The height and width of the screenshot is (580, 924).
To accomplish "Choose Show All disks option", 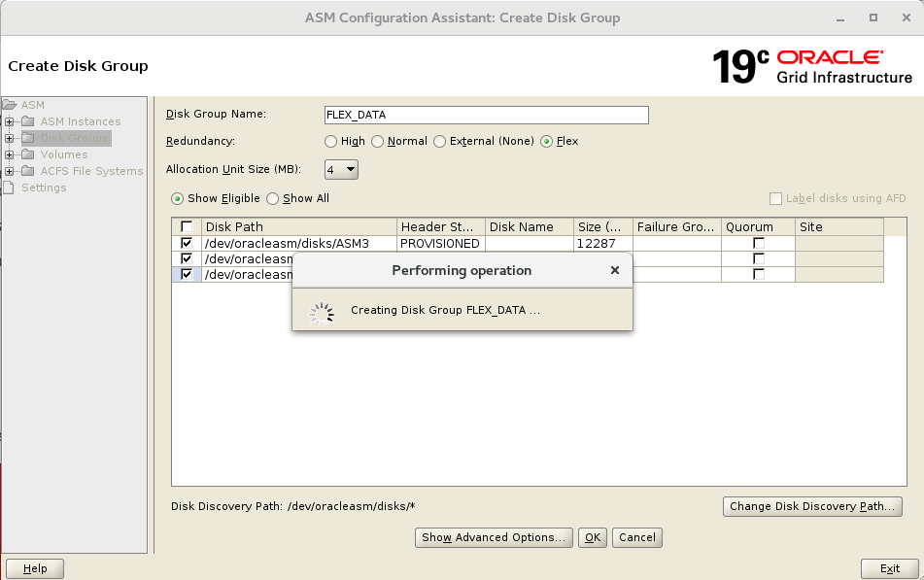I will pyautogui.click(x=272, y=198).
